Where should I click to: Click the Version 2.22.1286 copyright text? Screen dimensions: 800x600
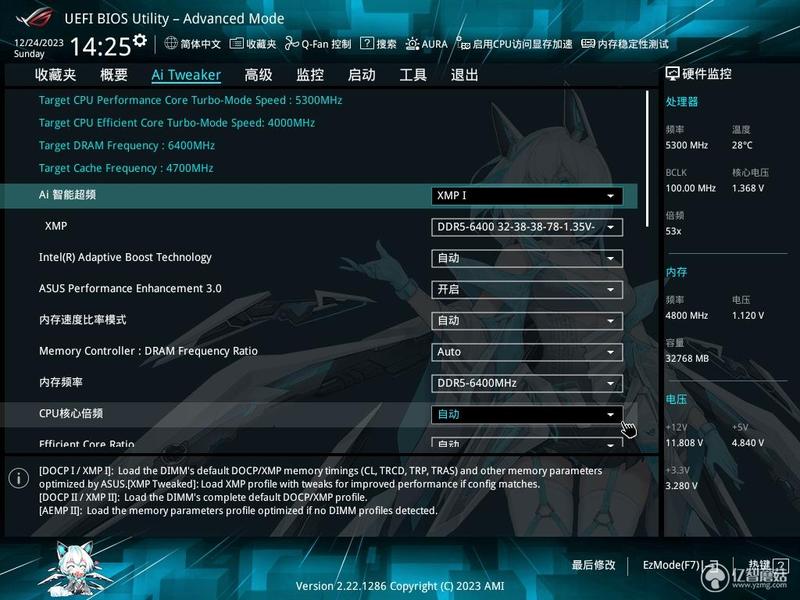pyautogui.click(x=400, y=586)
